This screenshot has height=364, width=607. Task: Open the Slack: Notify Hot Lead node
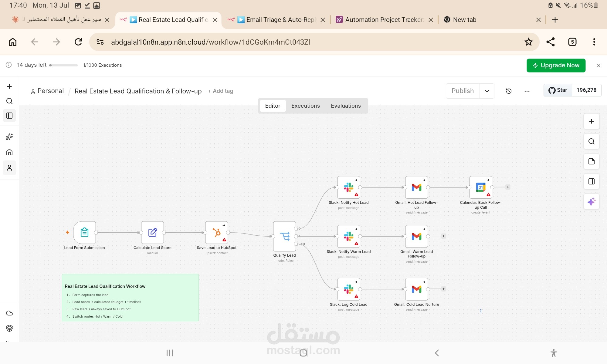[x=349, y=187]
